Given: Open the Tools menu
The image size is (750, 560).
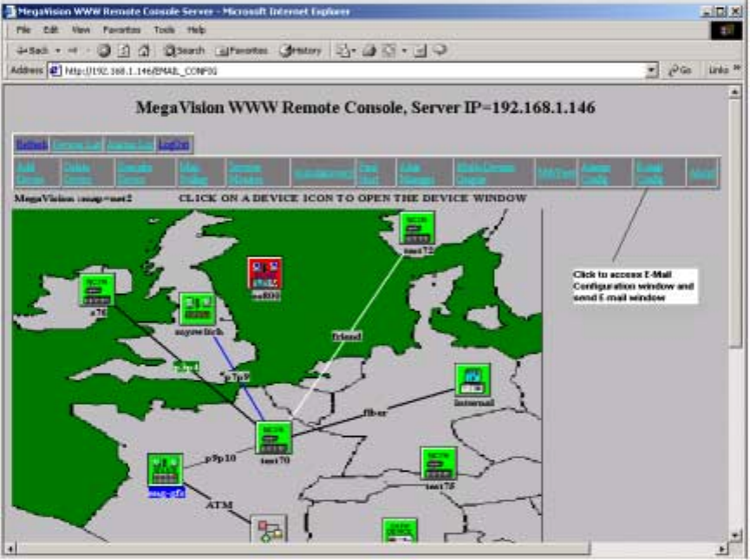Looking at the screenshot, I should (x=164, y=29).
